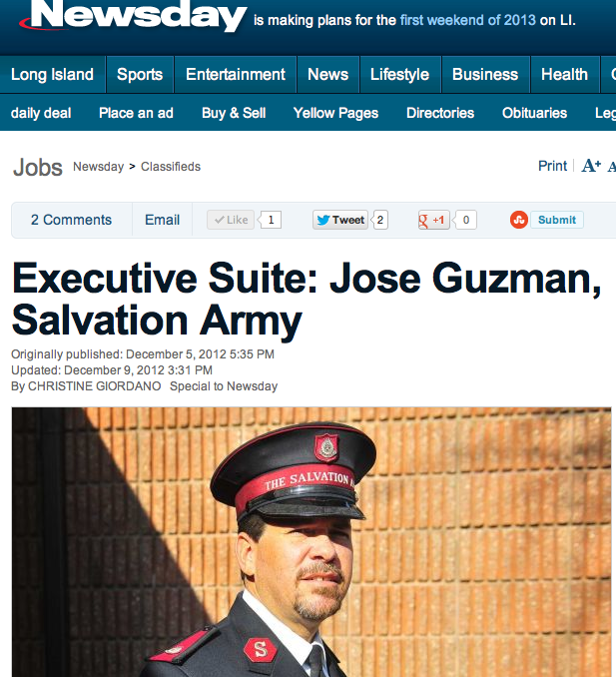Open the Jose Guzman article photo

(x=311, y=542)
